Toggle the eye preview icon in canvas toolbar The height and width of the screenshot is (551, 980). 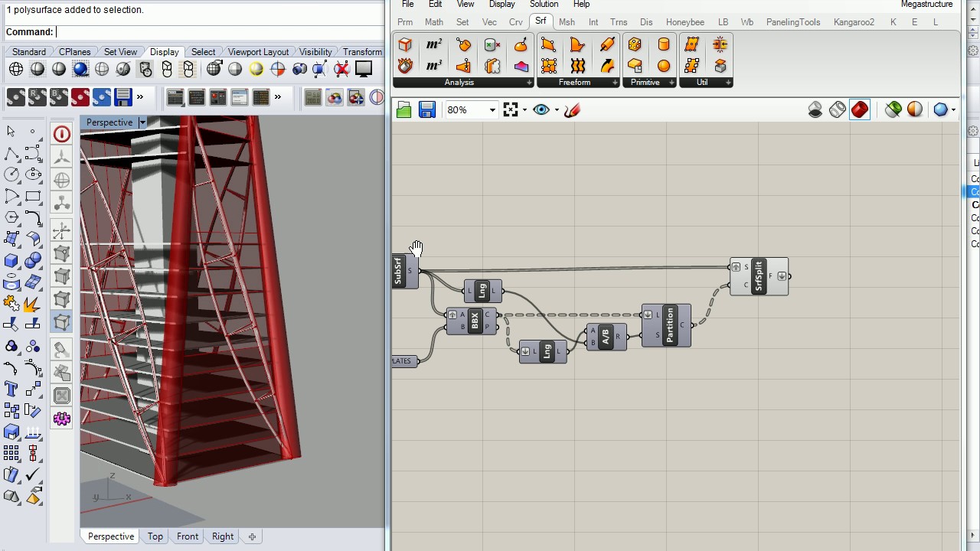click(x=541, y=110)
